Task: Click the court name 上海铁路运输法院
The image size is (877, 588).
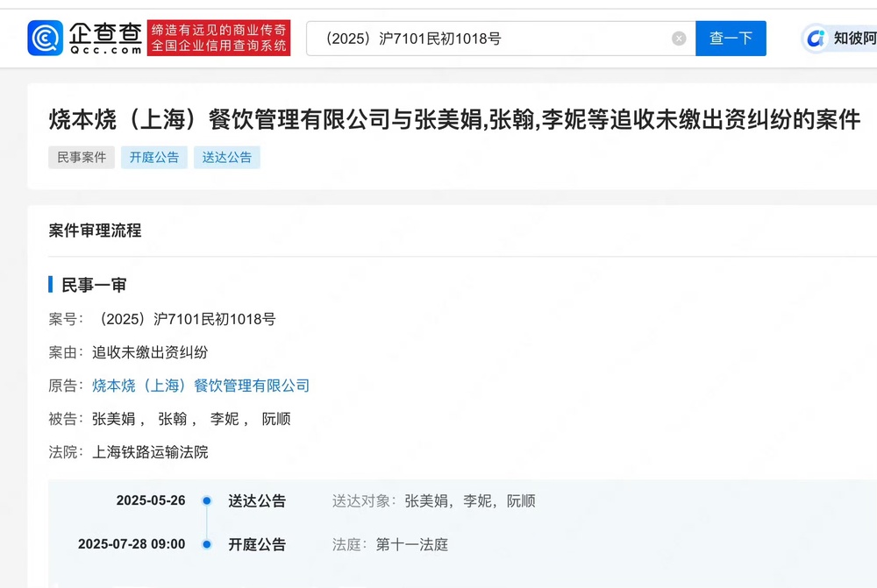Action: click(150, 452)
